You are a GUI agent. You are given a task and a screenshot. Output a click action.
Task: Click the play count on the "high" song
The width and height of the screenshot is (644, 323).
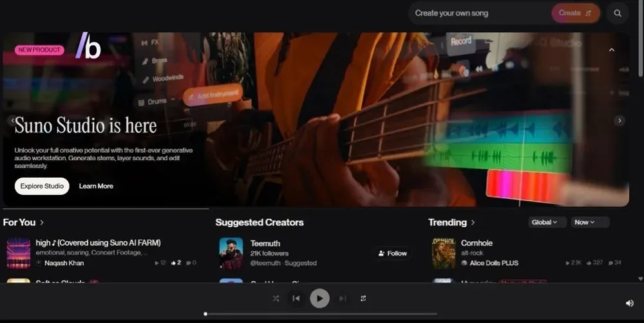point(160,263)
